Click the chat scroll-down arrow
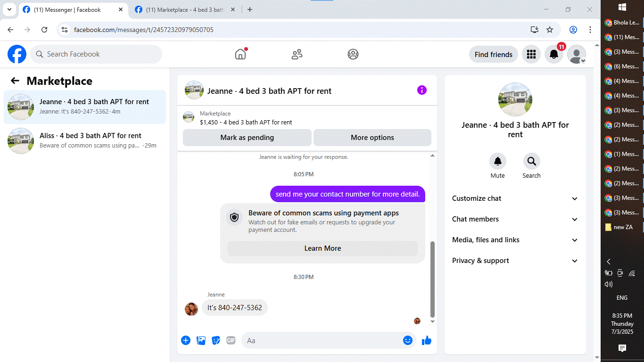Image resolution: width=644 pixels, height=362 pixels. (433, 321)
